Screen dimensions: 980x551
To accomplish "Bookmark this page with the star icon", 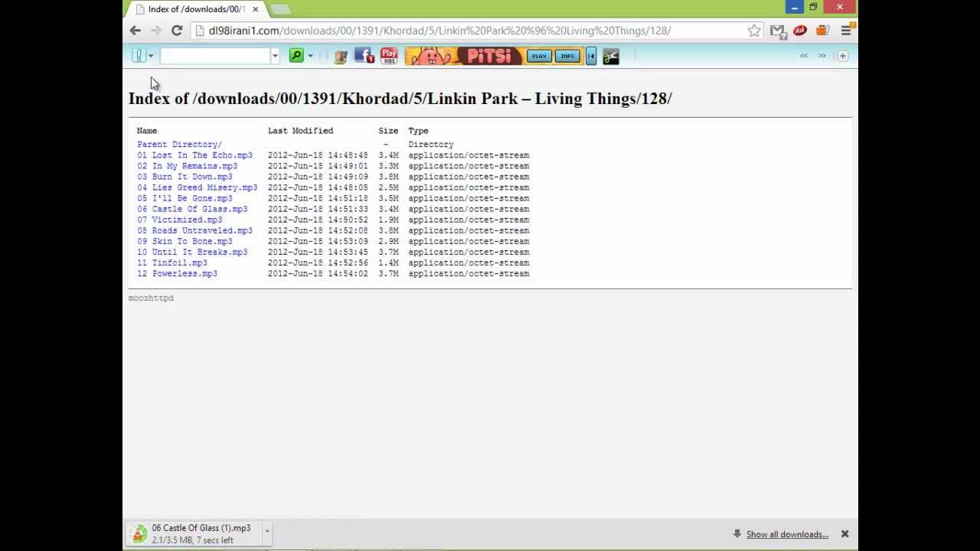I will point(754,31).
